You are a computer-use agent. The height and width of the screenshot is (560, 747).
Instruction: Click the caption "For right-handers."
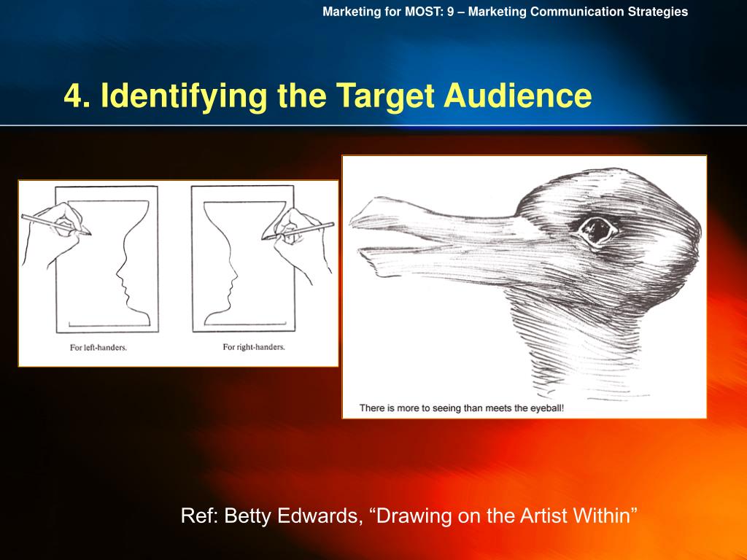[254, 347]
